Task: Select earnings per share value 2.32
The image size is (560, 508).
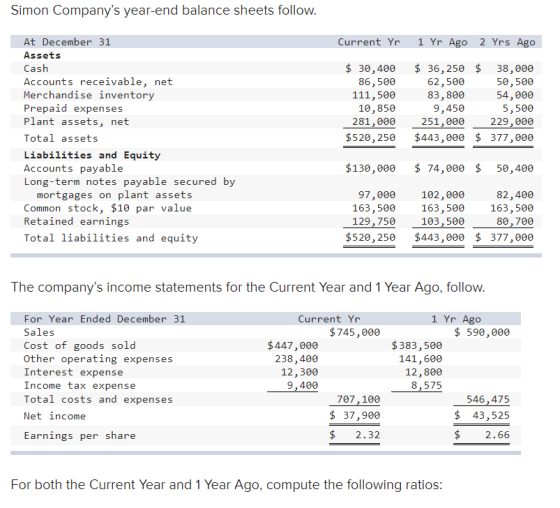Action: coord(368,435)
